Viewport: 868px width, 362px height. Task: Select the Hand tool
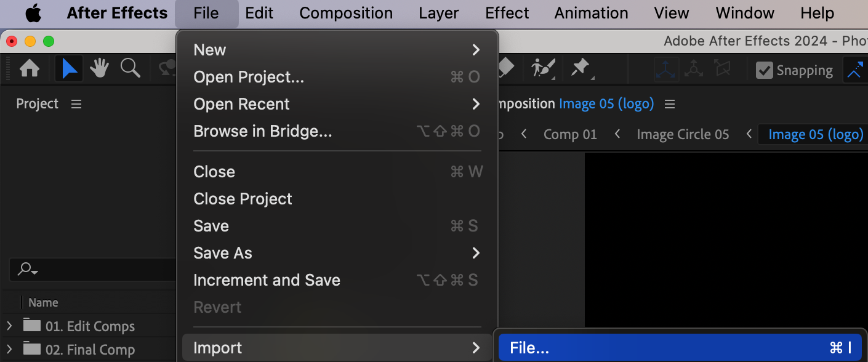pyautogui.click(x=99, y=68)
